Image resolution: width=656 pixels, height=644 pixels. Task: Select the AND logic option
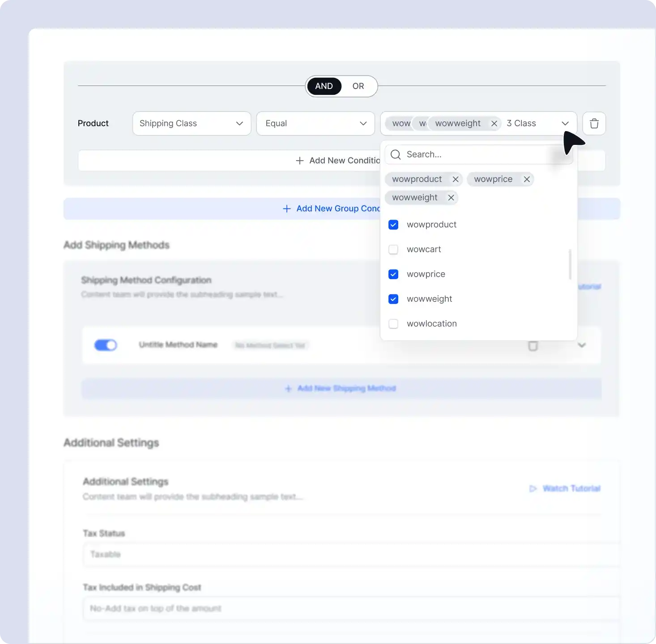[324, 86]
